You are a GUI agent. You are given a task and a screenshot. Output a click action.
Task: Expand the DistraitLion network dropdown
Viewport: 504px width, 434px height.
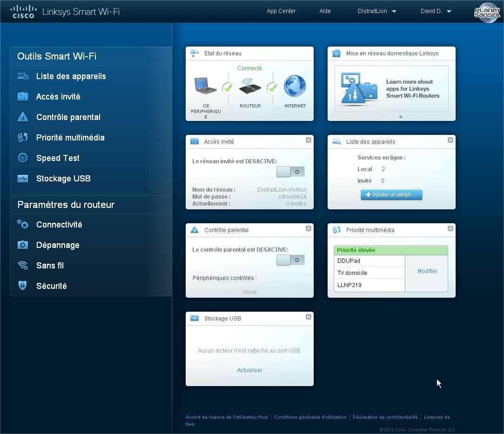tap(376, 11)
